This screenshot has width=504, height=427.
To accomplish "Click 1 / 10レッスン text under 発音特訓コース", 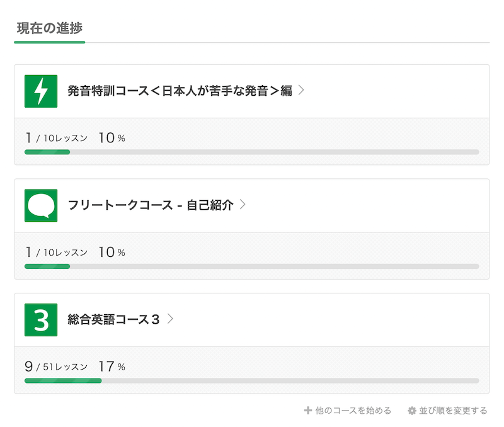I will [x=56, y=138].
